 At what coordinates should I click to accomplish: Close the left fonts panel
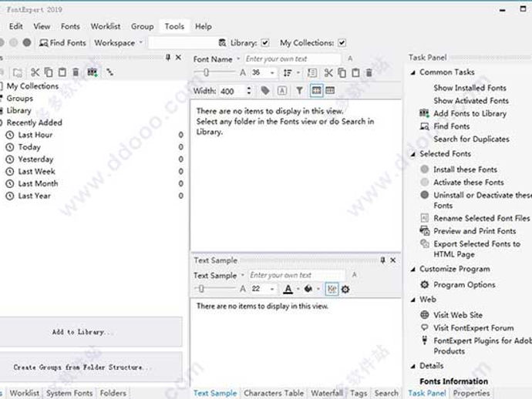point(178,57)
